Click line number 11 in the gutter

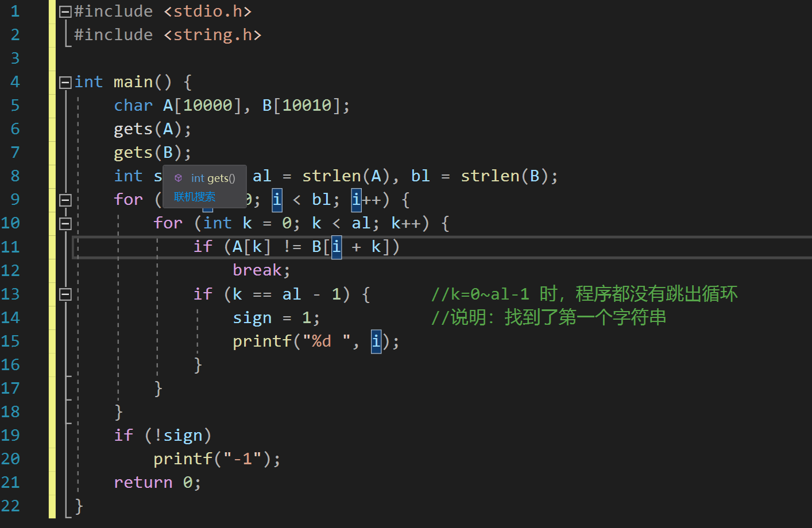[x=10, y=247]
